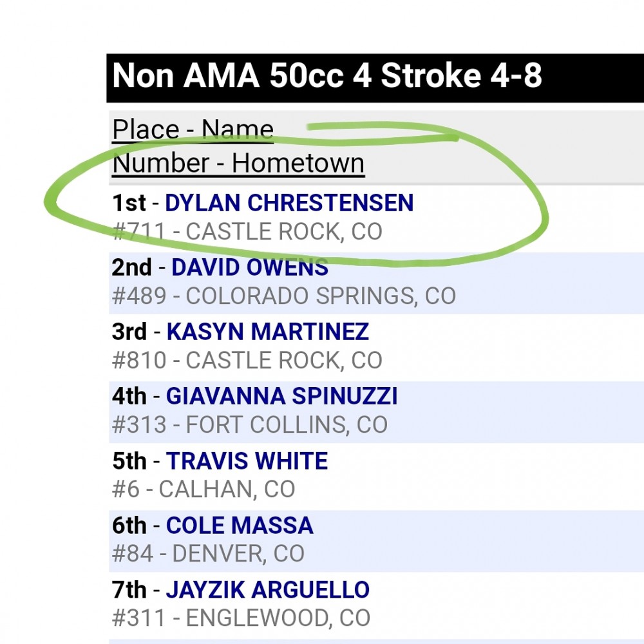Open the KASYN MARTINEZ racer link
This screenshot has width=644, height=644.
(x=267, y=332)
